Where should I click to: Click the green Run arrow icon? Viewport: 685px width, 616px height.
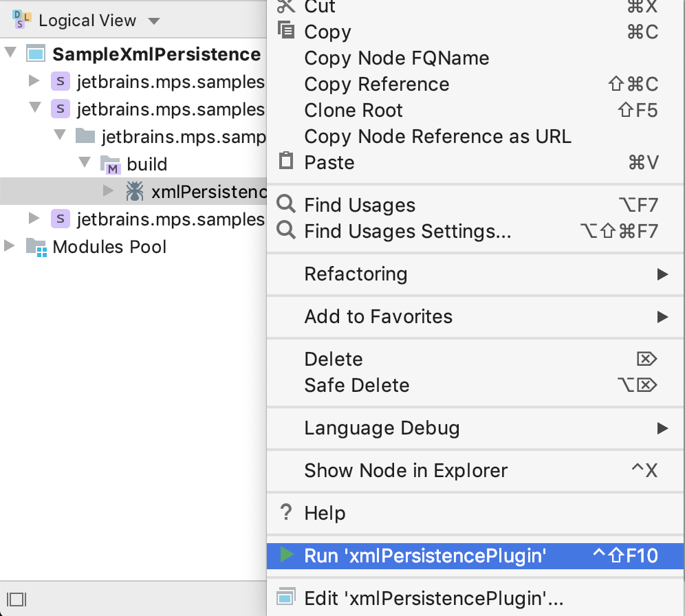pos(287,555)
